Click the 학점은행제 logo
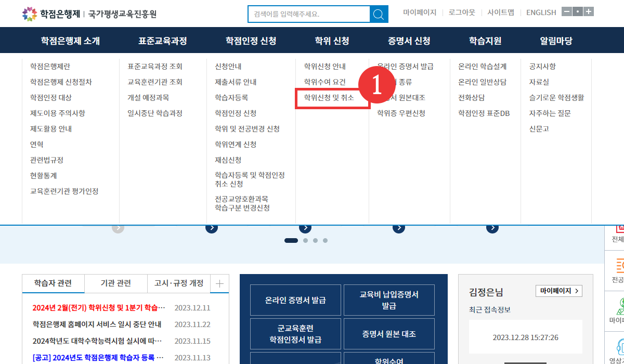This screenshot has width=624, height=364. [51, 14]
